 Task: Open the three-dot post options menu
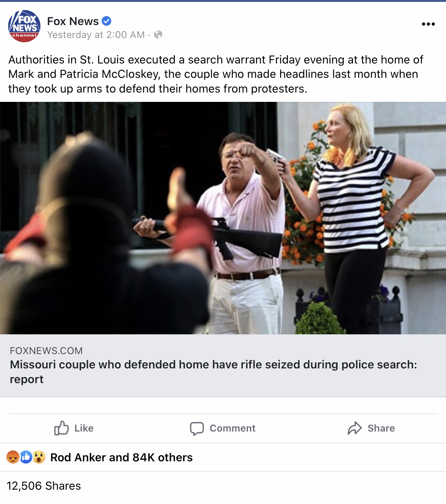click(428, 24)
